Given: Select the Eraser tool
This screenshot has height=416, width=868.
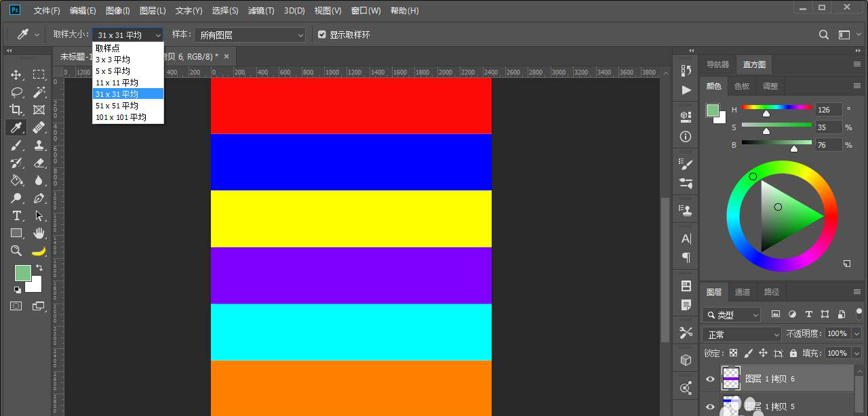Looking at the screenshot, I should pos(39,163).
